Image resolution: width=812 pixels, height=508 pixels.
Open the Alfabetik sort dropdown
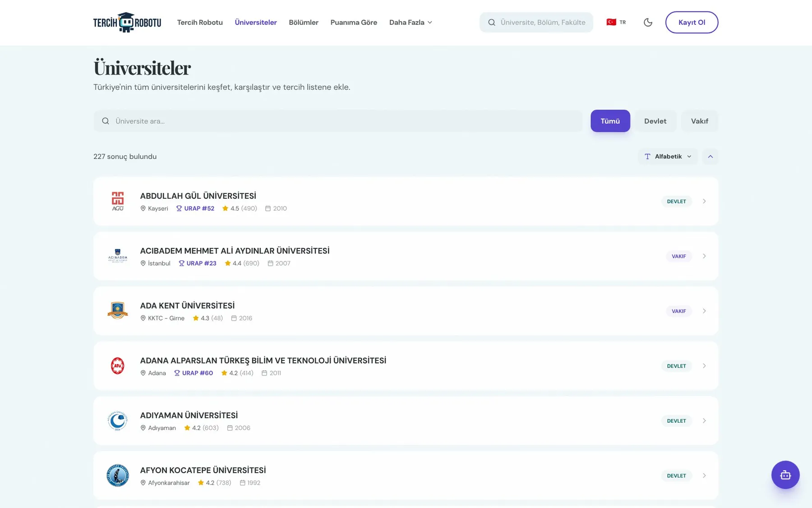pos(668,156)
